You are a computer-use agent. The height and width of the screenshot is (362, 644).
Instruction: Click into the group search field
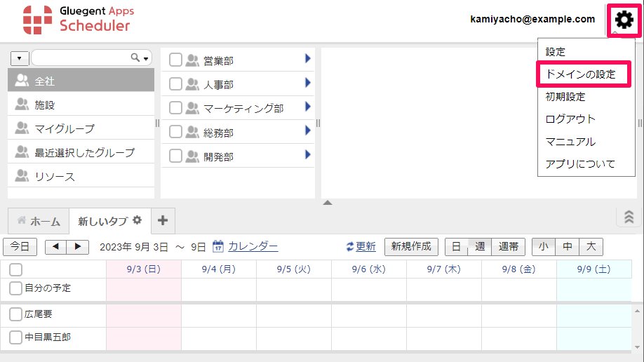[80, 58]
